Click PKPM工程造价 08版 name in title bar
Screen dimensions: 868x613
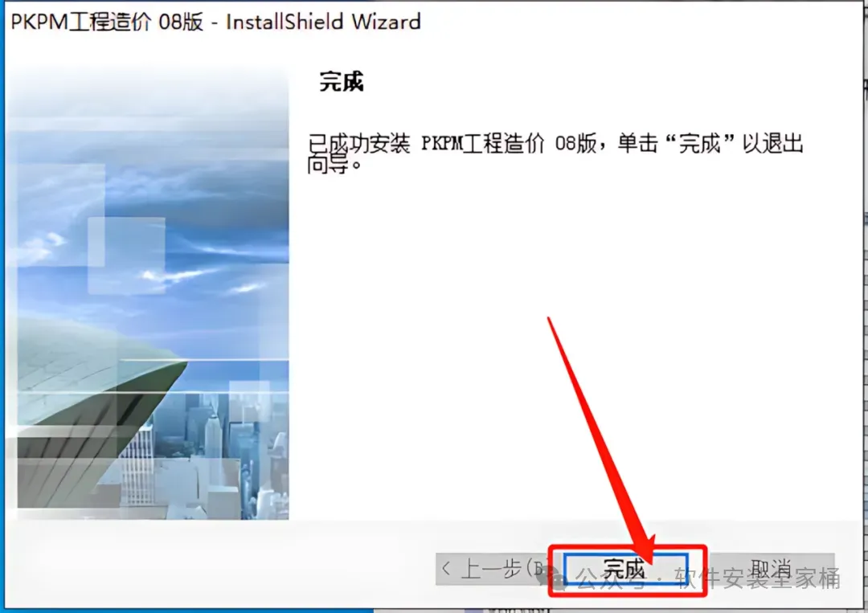107,22
